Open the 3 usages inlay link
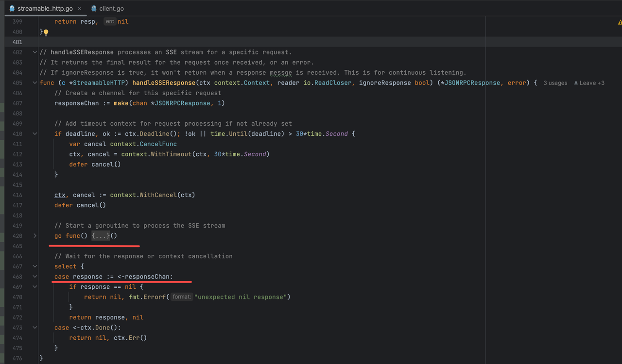Image resolution: width=622 pixels, height=364 pixels. (x=555, y=83)
